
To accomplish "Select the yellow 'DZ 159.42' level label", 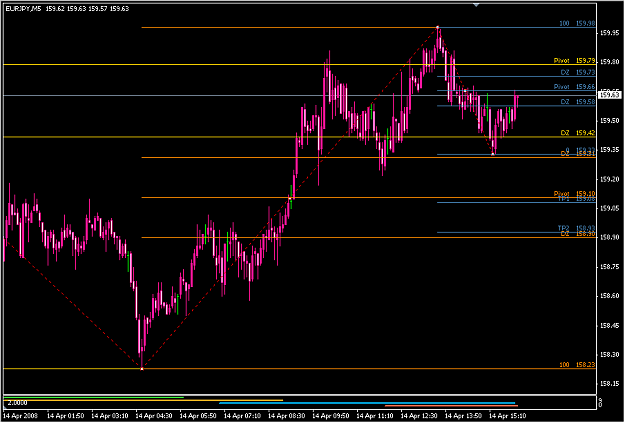I will coord(578,133).
